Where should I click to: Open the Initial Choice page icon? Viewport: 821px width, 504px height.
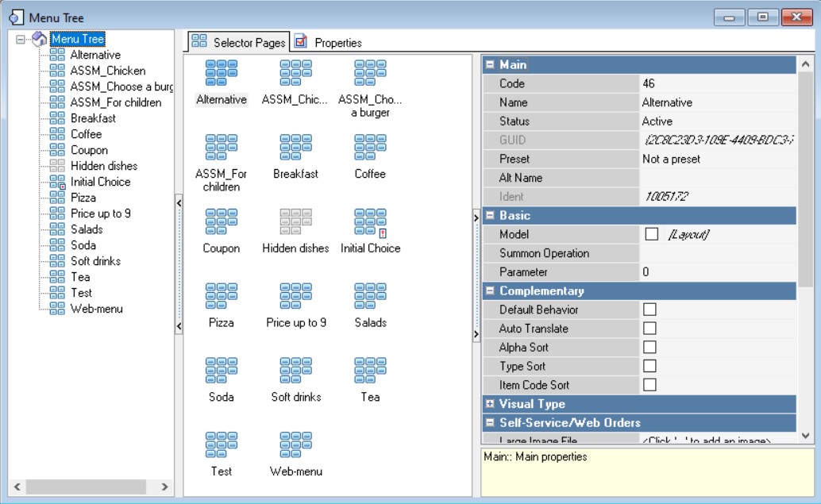click(370, 222)
